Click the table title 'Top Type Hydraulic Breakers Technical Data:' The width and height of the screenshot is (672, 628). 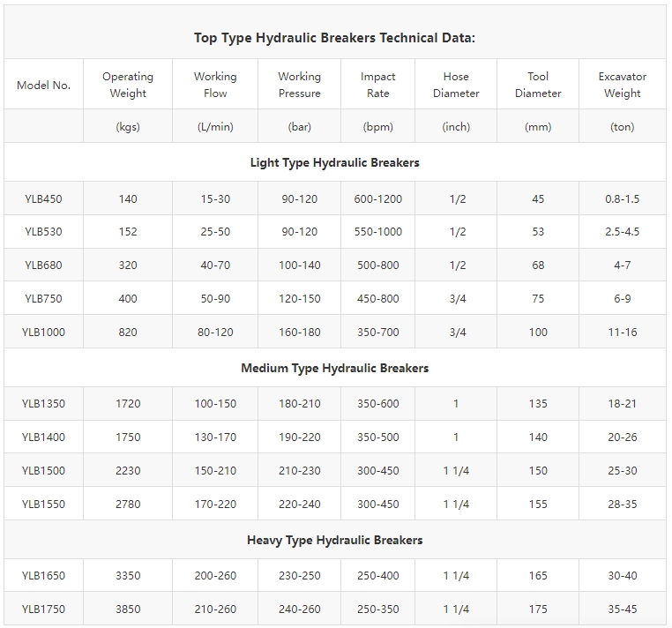point(334,38)
